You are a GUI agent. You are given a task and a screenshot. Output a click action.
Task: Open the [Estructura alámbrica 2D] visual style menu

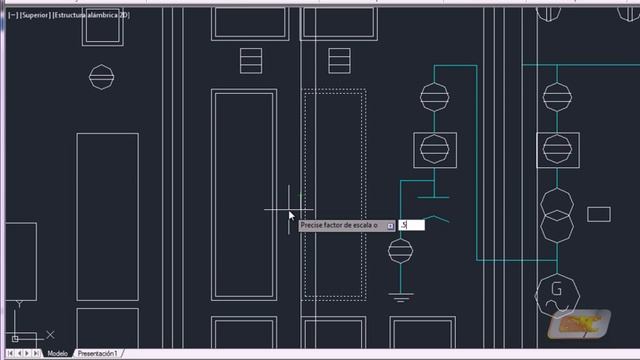tap(91, 15)
